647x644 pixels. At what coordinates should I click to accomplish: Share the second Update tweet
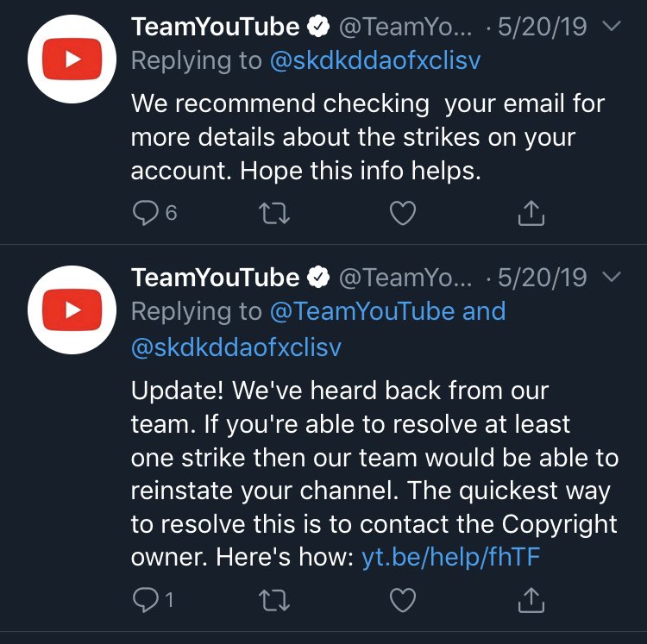pos(531,597)
